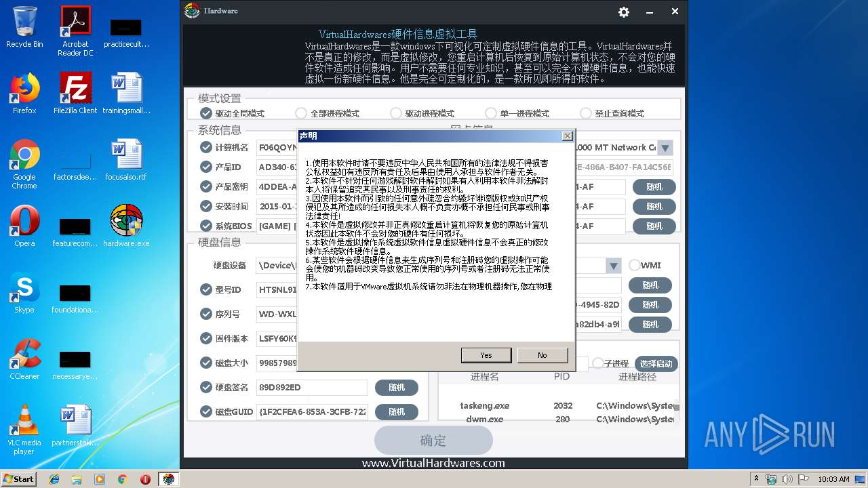The image size is (868, 488).
Task: Select the factorsdee desktop file
Action: pos(75,165)
